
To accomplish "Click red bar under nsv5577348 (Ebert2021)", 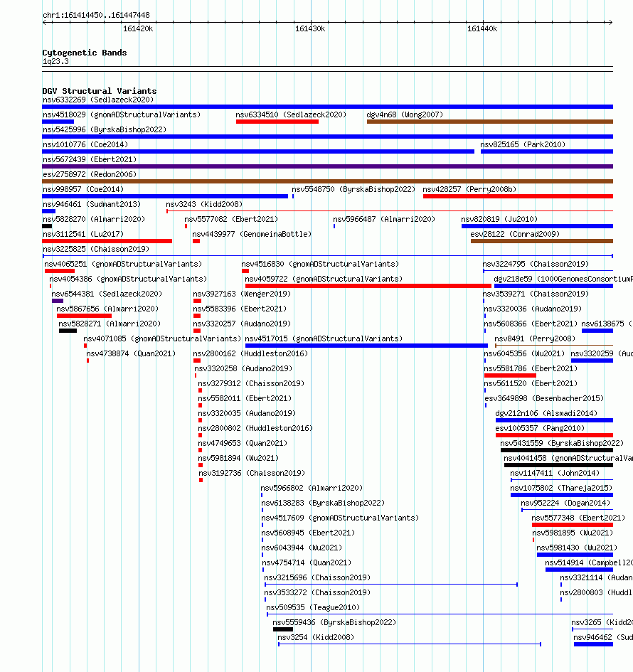I will (x=573, y=525).
